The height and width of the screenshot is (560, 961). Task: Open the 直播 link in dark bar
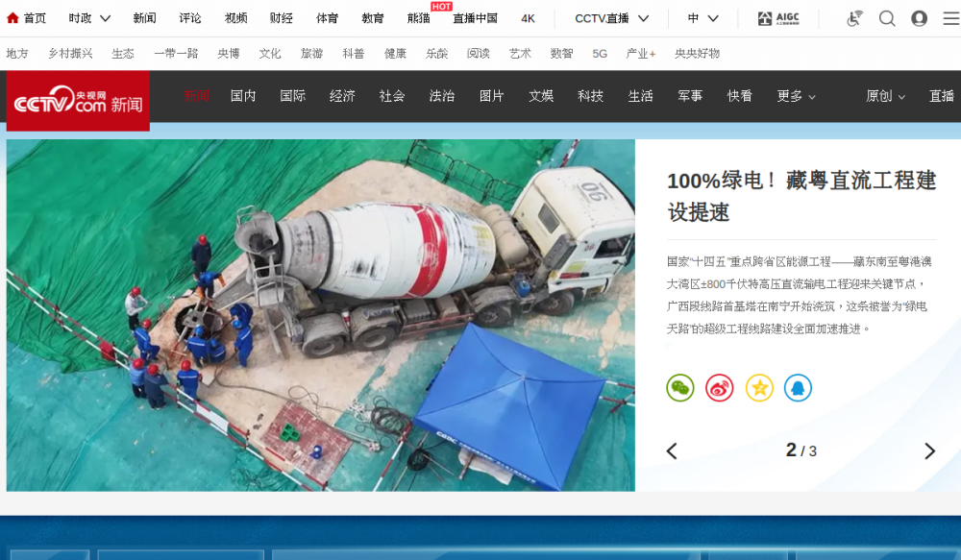coord(942,96)
